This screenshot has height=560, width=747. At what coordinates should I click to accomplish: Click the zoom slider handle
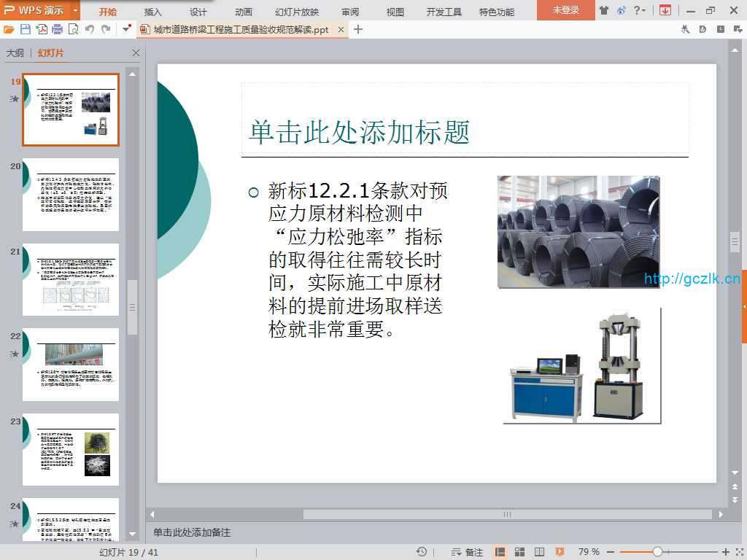pos(657,552)
